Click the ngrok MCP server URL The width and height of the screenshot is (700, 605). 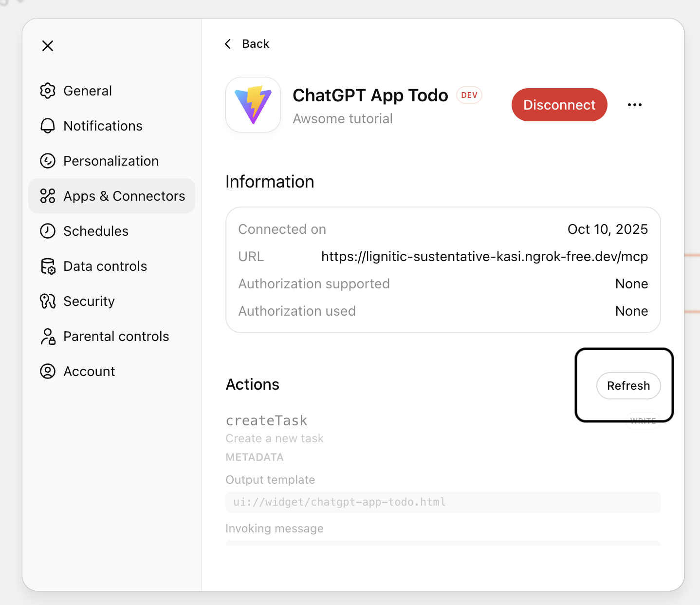484,257
